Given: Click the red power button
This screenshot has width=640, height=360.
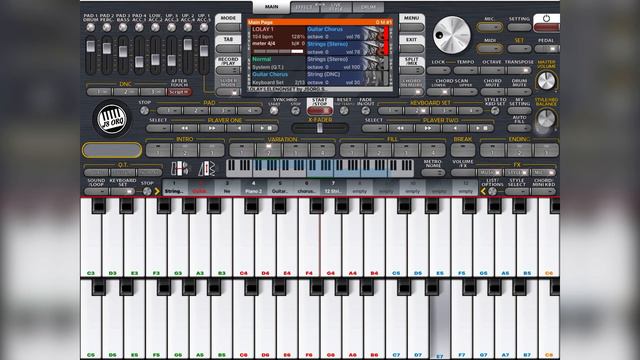Looking at the screenshot, I should (546, 28).
